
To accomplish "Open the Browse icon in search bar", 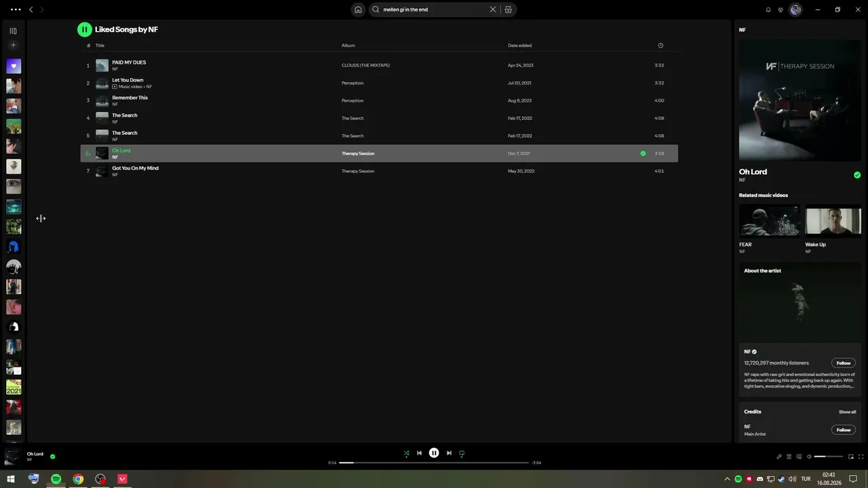I will tap(508, 9).
